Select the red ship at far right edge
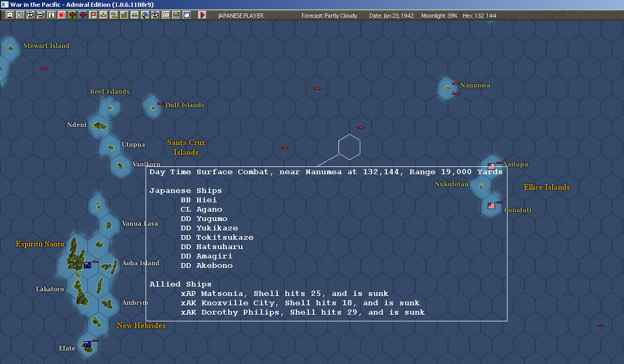The image size is (624, 364). pos(601,326)
